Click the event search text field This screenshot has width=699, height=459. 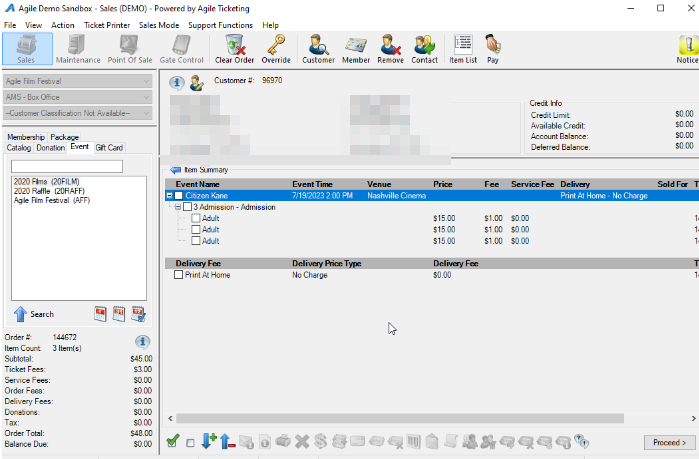(x=67, y=167)
